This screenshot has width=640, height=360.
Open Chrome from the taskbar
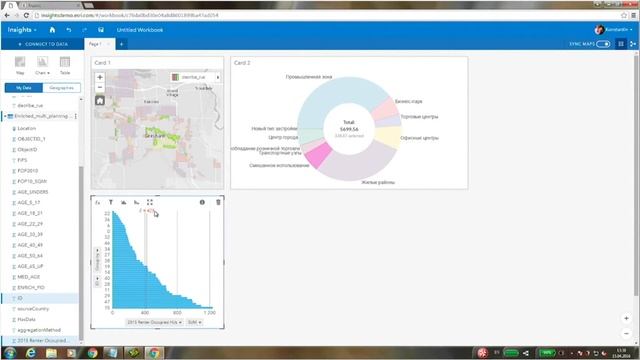93,353
